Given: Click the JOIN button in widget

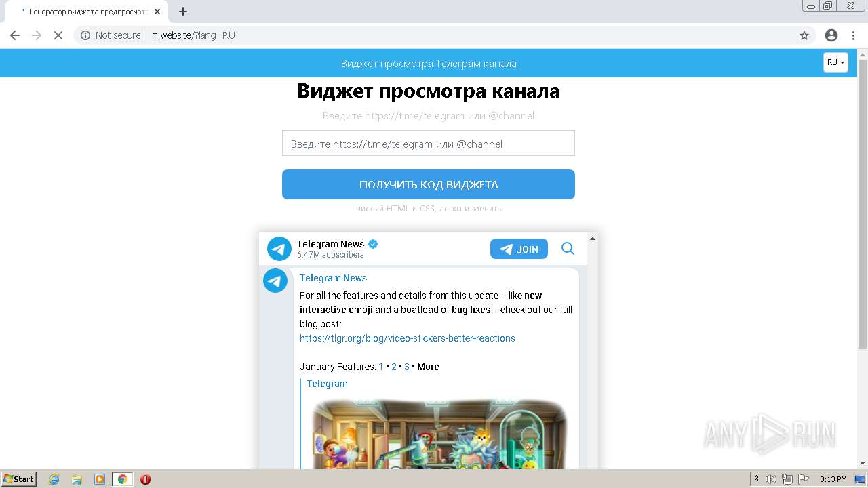Looking at the screenshot, I should 519,249.
